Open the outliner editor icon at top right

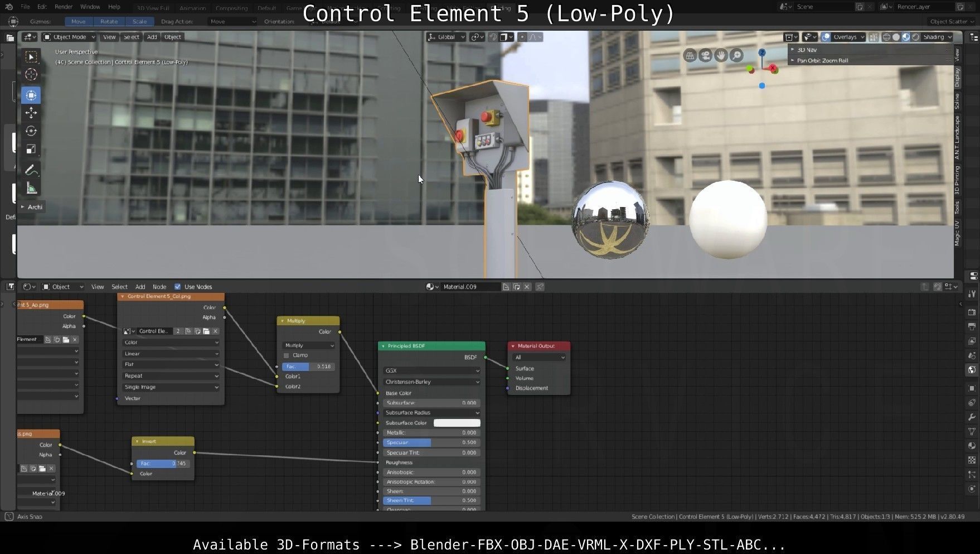point(974,37)
